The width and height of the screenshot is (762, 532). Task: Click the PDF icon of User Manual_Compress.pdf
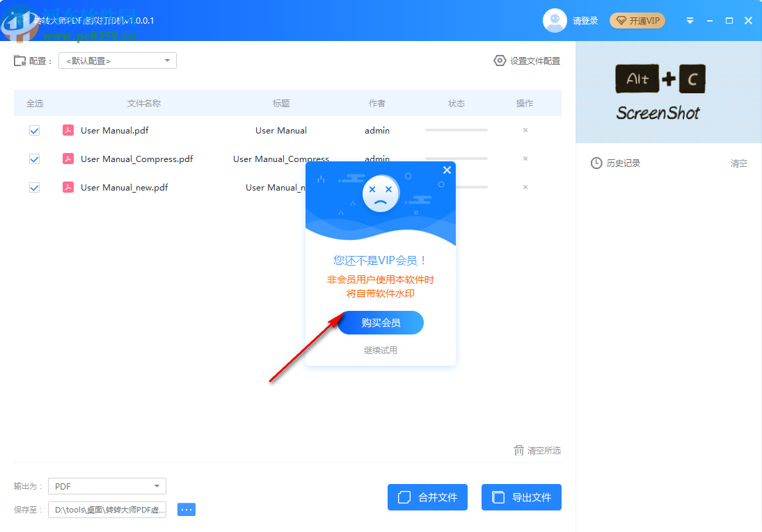point(68,159)
